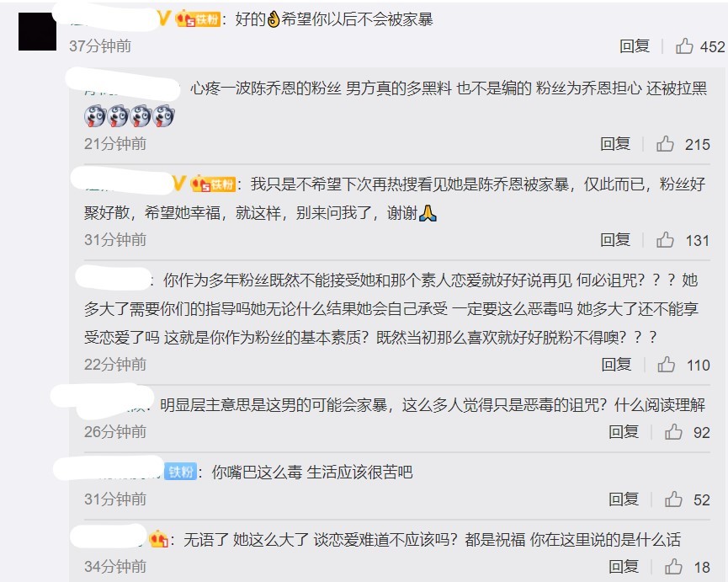Click 回复 on the 26分钟前 comment
This screenshot has height=582, width=728.
tap(624, 432)
